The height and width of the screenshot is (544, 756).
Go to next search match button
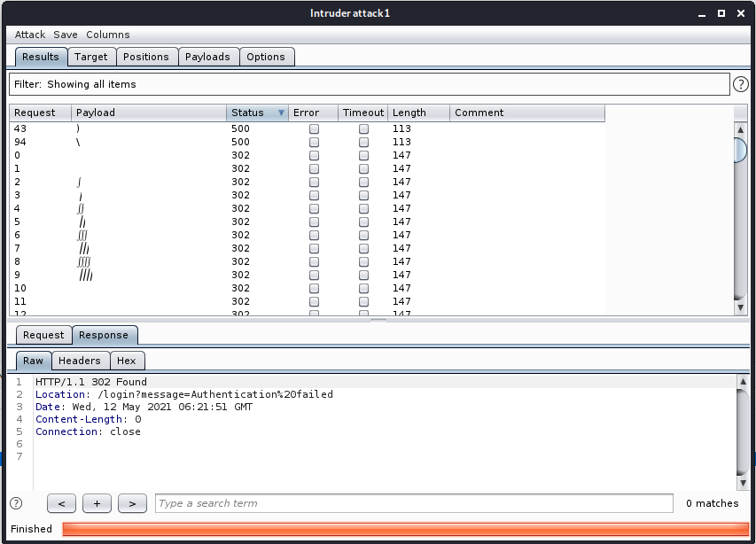(x=132, y=503)
